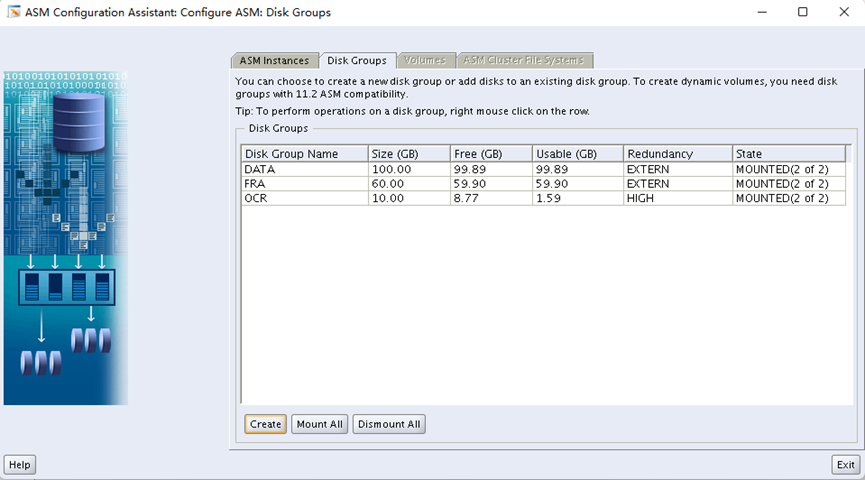The width and height of the screenshot is (865, 480).
Task: Select the FRA disk group row
Action: pos(543,184)
